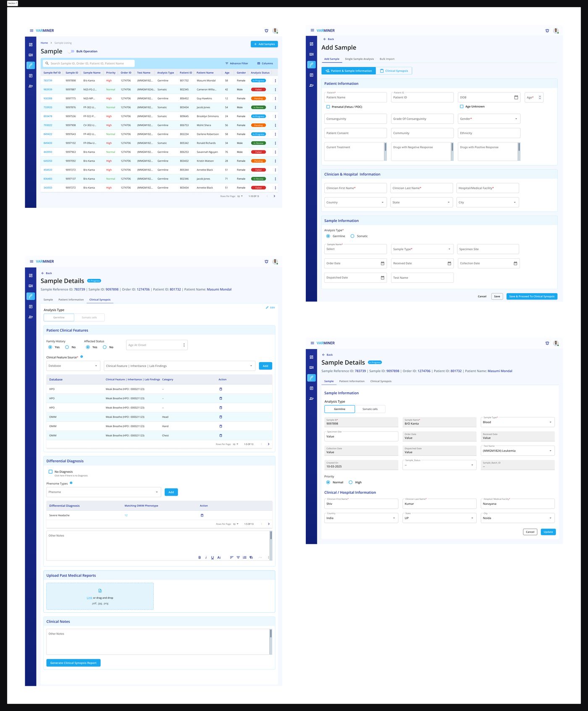Click Save & Proceed To Clinical Synopsis
Viewport: 588px width, 711px height.
(532, 296)
